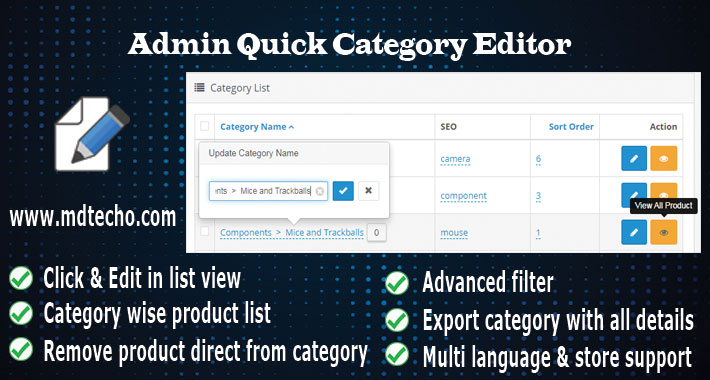Click the pencil and paper logo

[x=92, y=134]
